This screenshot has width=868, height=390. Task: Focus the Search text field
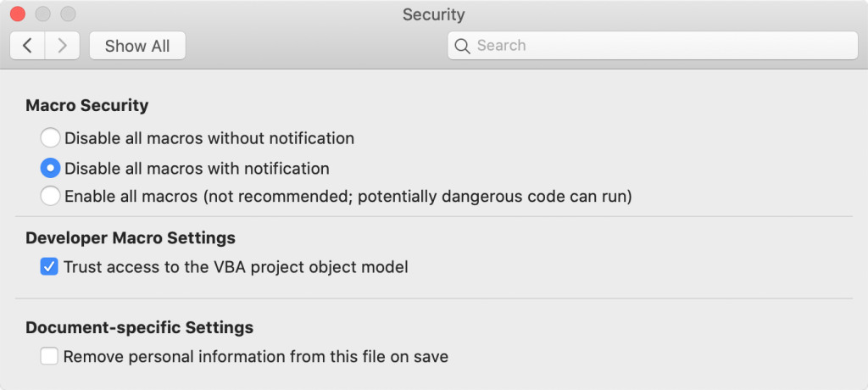(x=661, y=46)
